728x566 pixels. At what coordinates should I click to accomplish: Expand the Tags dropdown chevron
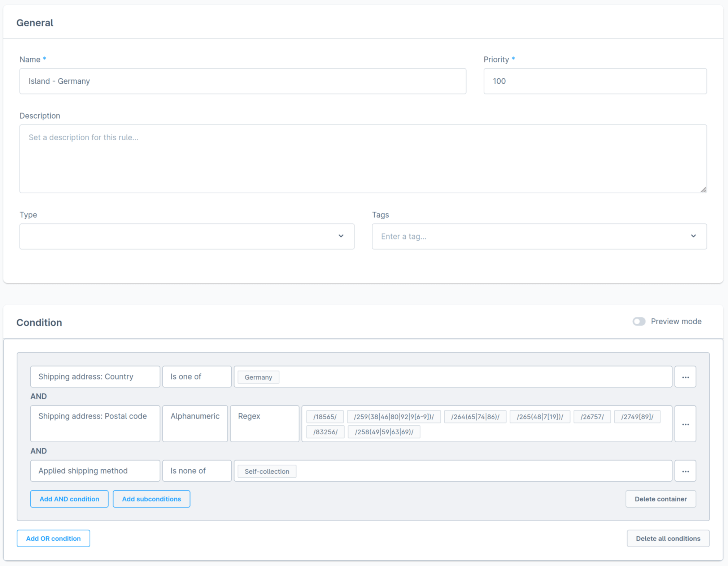click(x=693, y=236)
